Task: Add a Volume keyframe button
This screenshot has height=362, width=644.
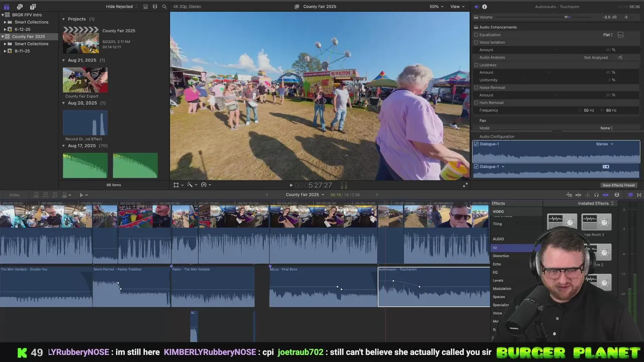Action: point(626,17)
